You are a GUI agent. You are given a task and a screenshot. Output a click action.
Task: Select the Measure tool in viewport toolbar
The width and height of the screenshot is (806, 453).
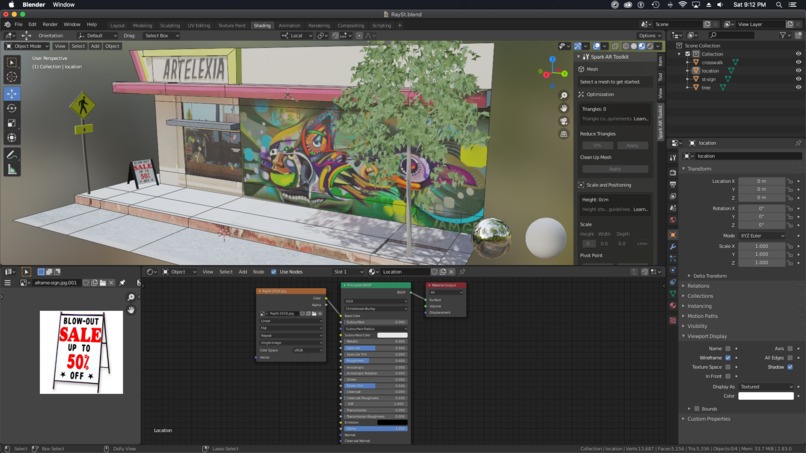[11, 169]
